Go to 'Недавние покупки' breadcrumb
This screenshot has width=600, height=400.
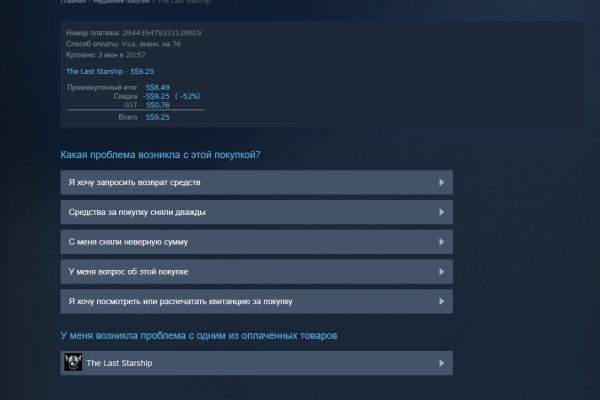(x=121, y=2)
